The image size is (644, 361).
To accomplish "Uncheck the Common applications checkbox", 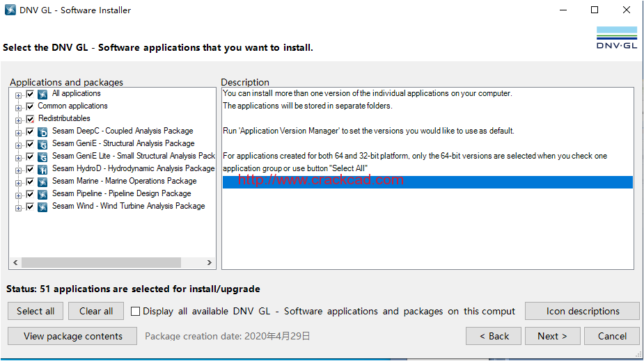I will coord(30,106).
